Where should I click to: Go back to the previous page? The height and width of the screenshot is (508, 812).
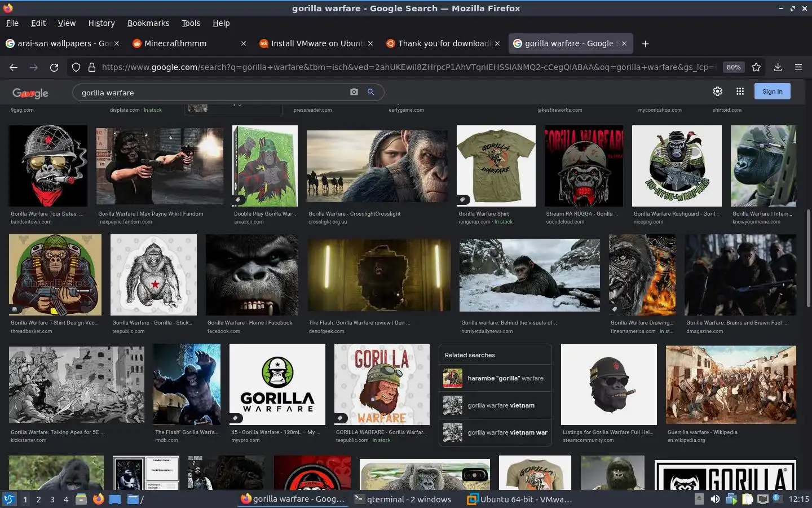coord(14,67)
